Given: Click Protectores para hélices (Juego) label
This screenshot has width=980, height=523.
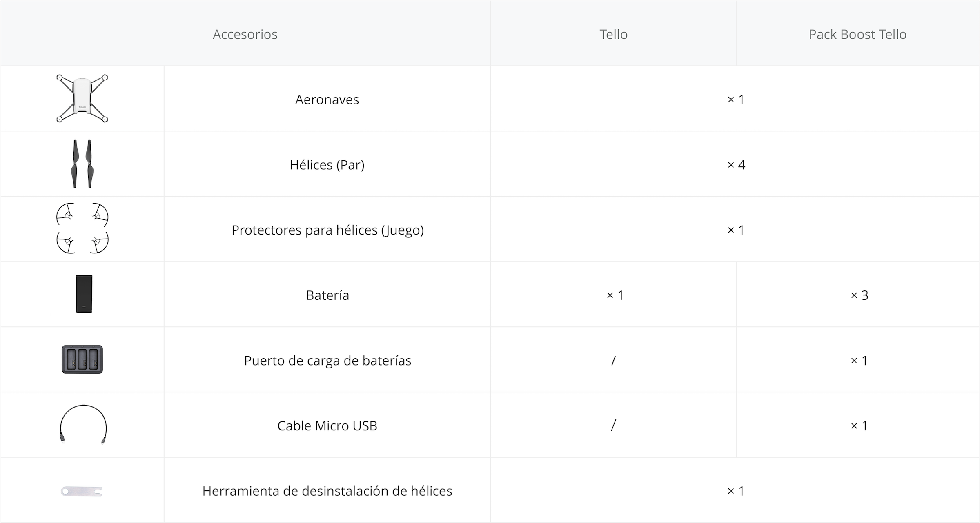Looking at the screenshot, I should [x=327, y=230].
